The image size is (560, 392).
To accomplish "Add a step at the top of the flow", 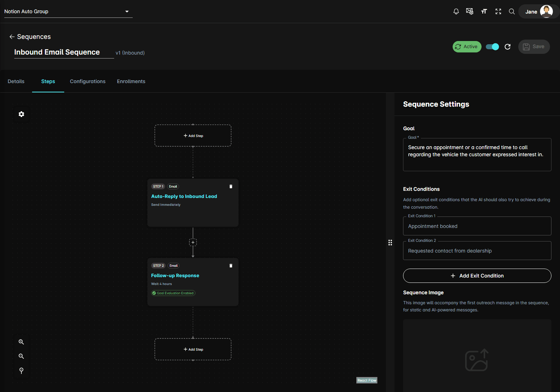I will [x=193, y=136].
